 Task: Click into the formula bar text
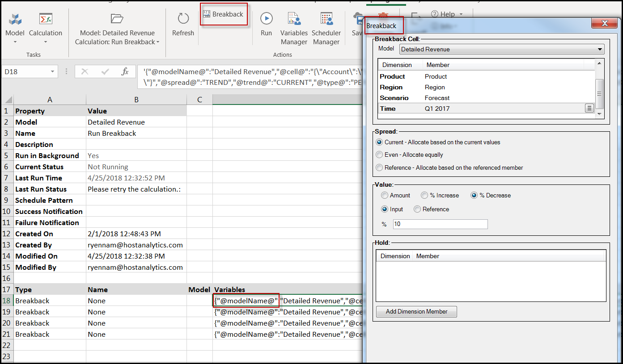point(250,77)
